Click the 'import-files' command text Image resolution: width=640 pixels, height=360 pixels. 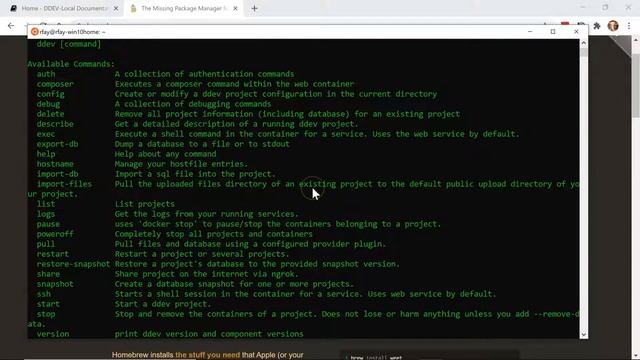[x=64, y=184]
